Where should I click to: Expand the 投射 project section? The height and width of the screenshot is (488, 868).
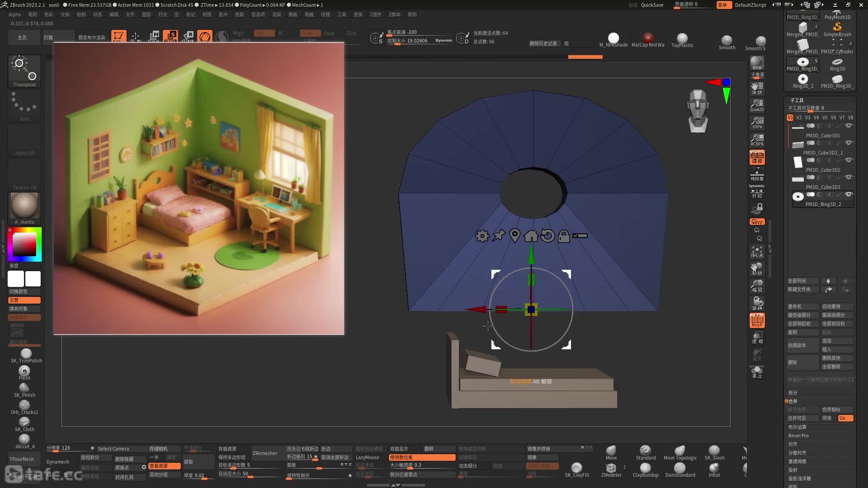click(793, 470)
